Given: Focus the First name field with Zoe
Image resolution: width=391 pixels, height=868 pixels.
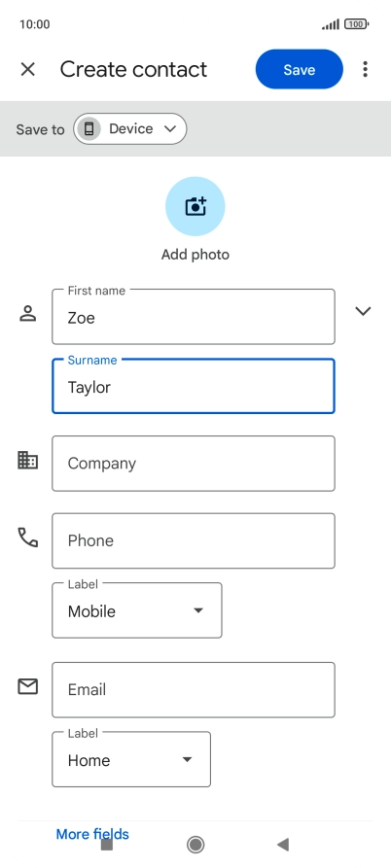Looking at the screenshot, I should tap(194, 317).
